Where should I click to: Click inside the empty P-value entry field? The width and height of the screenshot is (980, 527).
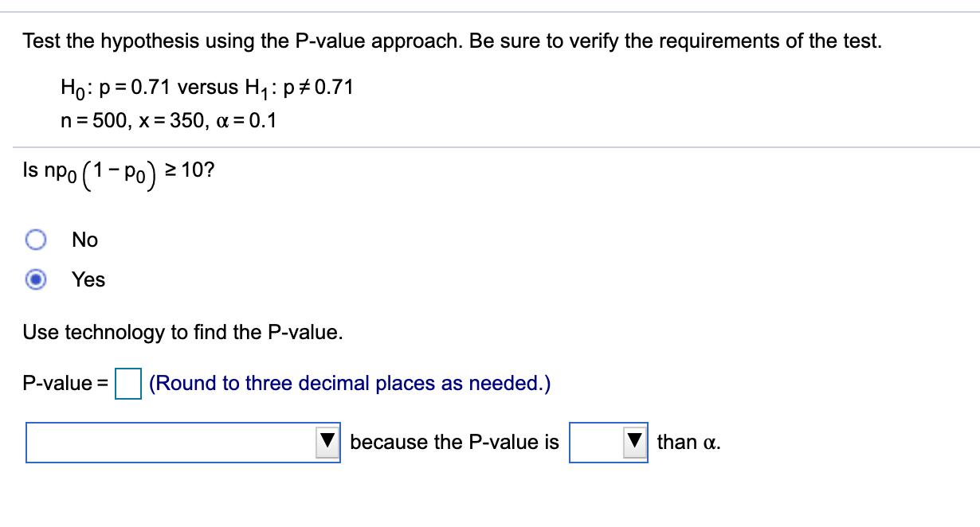point(127,383)
